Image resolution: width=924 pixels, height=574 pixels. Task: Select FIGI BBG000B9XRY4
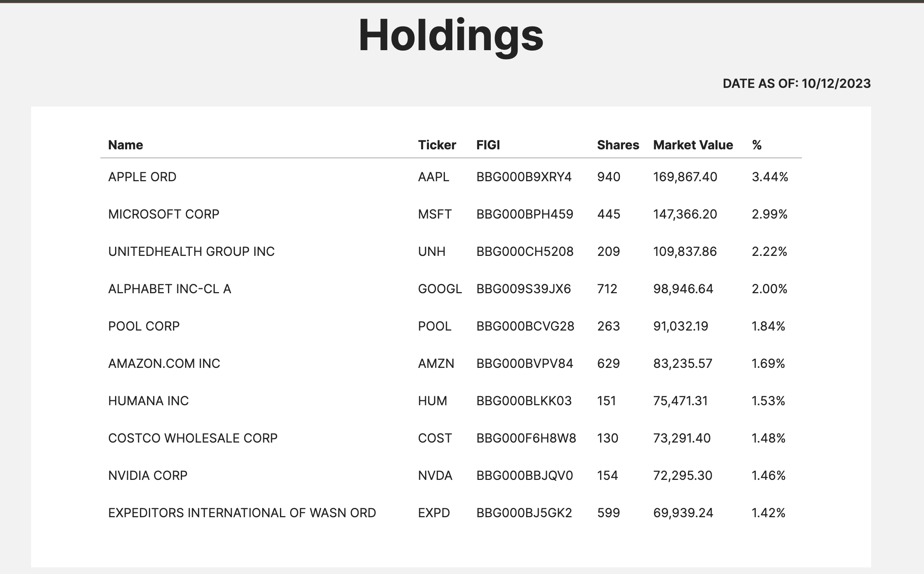coord(524,177)
